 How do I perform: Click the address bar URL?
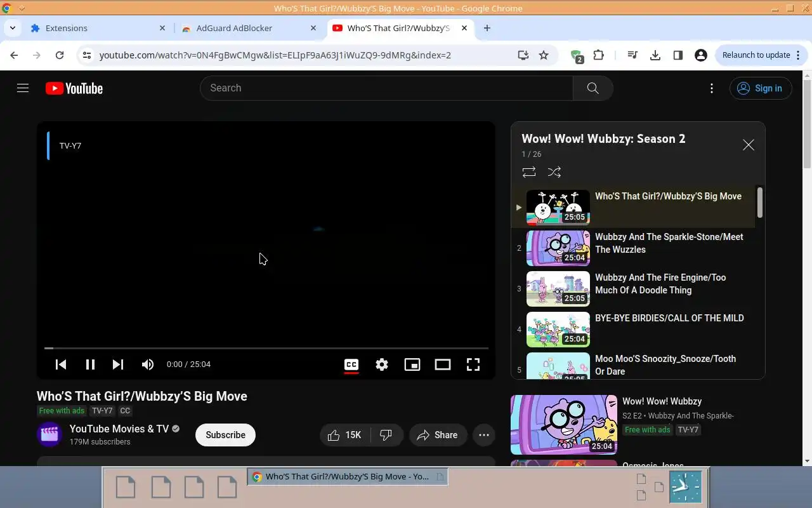point(275,55)
